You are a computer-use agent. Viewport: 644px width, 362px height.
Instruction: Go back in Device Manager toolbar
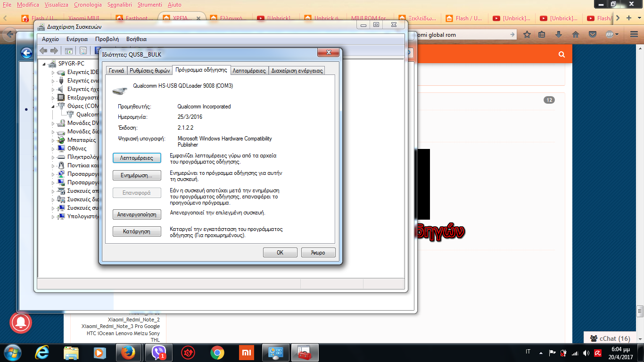tap(43, 51)
